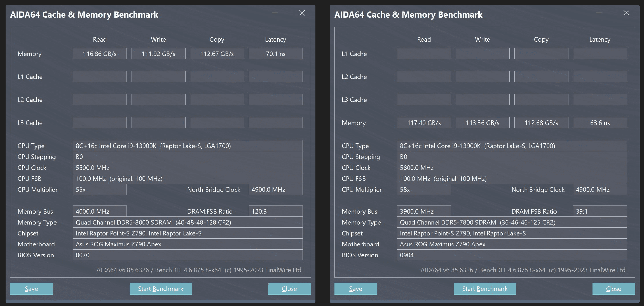Click right window CPU Clock 5800.0 MHz

(512, 167)
